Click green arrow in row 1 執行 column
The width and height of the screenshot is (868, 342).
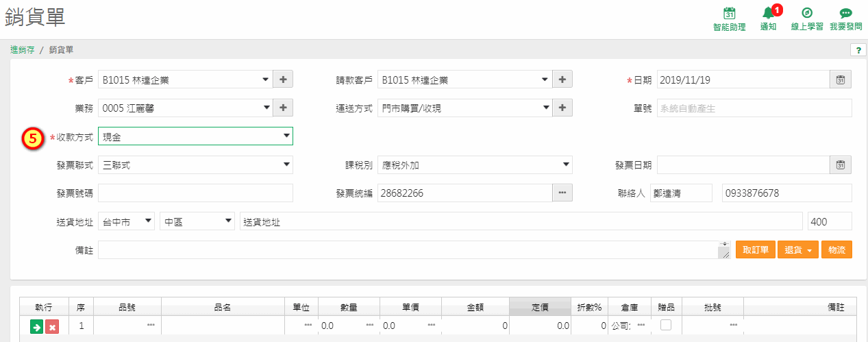[x=36, y=326]
